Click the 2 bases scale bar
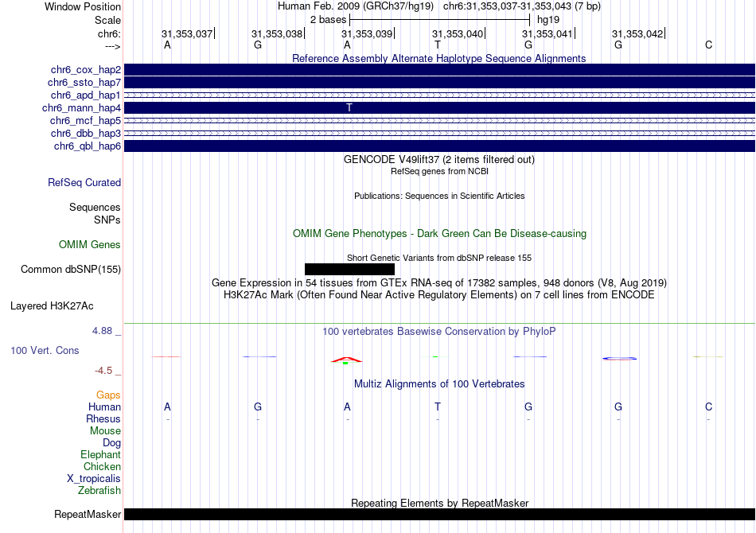The height and width of the screenshot is (533, 756). tap(439, 20)
